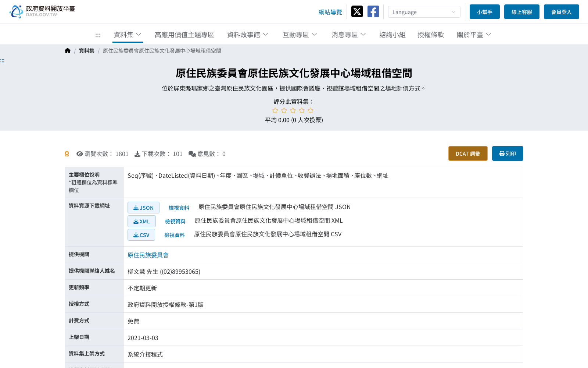The height and width of the screenshot is (368, 588).
Task: Rate dataset with the second star
Action: pos(284,110)
